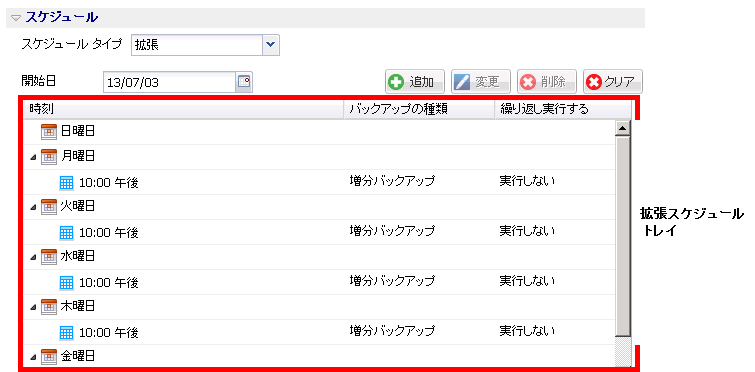Collapse the 火曜日 tree node
The width and height of the screenshot is (755, 372).
point(33,207)
